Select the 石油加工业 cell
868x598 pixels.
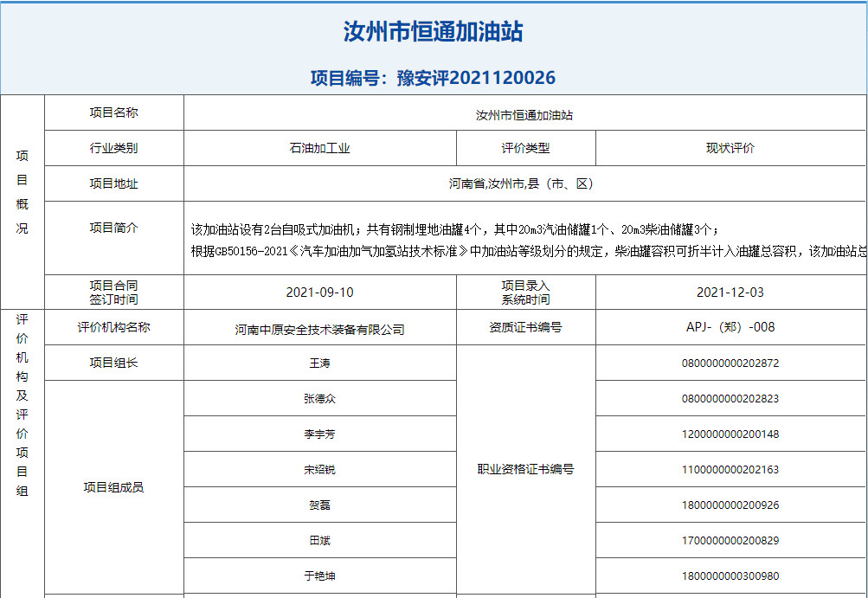[320, 148]
